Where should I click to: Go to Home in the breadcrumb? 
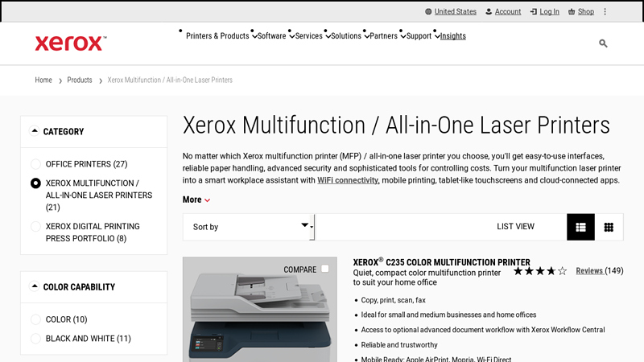(43, 80)
